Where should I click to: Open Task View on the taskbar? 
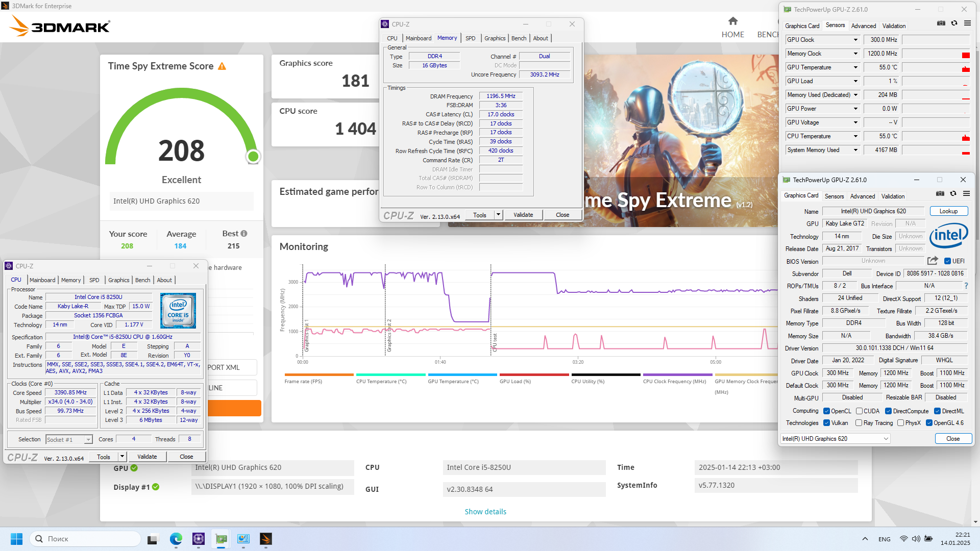(x=153, y=539)
